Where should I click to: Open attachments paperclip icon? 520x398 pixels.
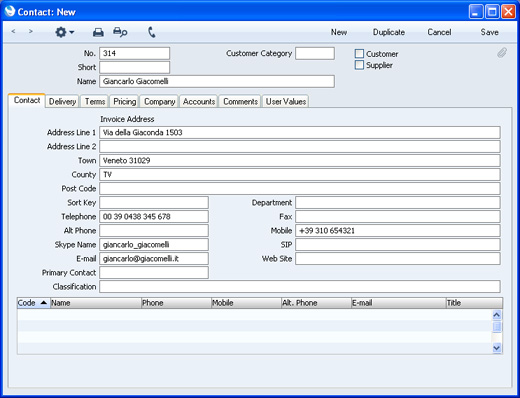[x=502, y=53]
